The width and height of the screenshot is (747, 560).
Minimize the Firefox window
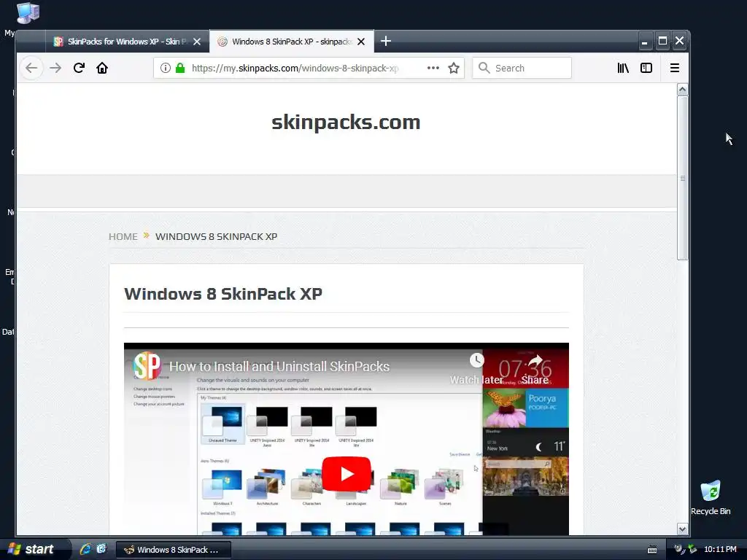pos(644,42)
